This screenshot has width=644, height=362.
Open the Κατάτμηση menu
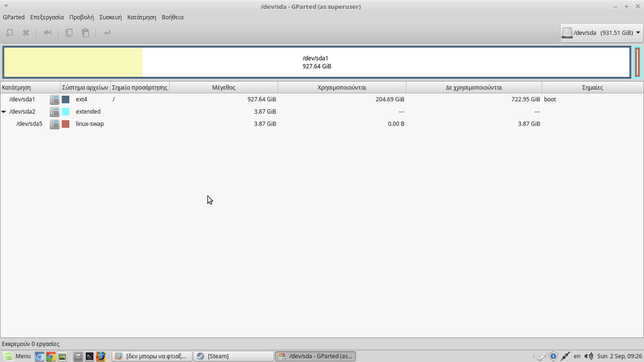coord(141,17)
